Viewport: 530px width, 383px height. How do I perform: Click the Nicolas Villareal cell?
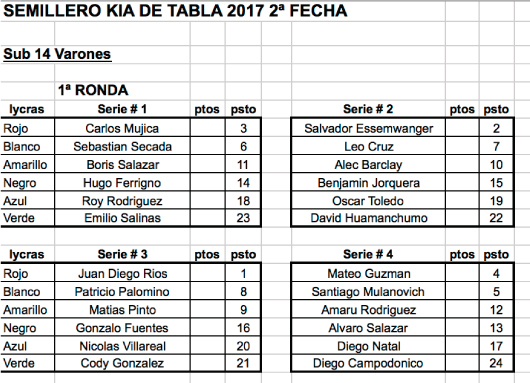pyautogui.click(x=122, y=346)
